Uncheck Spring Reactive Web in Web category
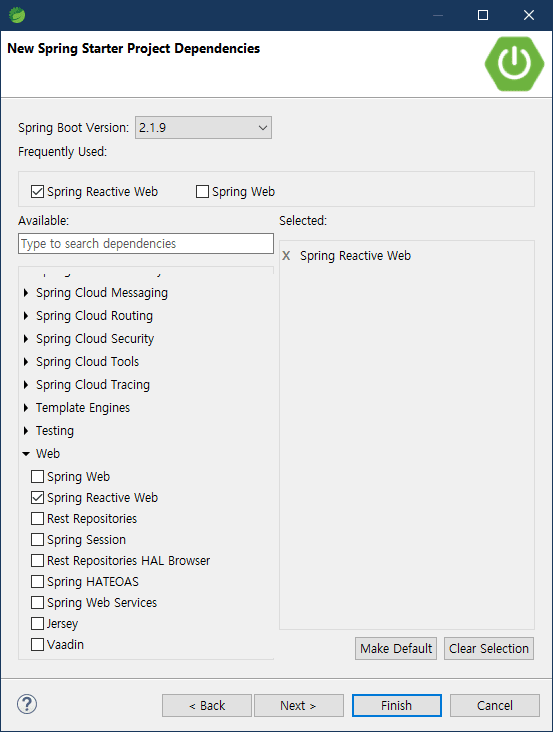Viewport: 553px width, 732px height. tap(37, 498)
